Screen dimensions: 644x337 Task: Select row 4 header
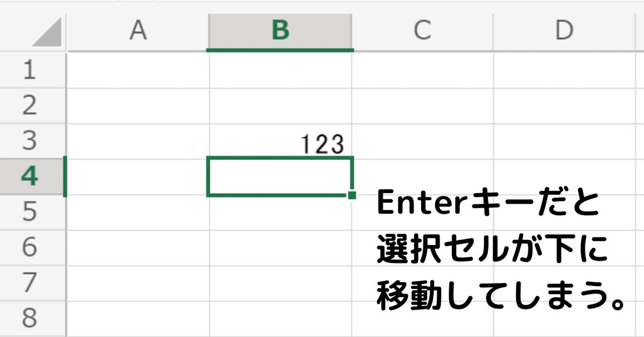(x=30, y=177)
